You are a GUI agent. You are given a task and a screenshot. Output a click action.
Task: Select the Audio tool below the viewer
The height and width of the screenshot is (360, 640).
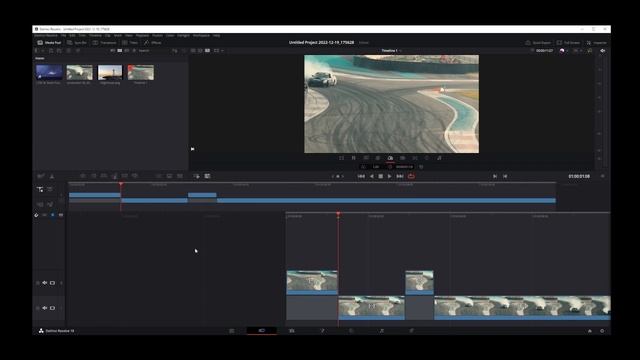(x=439, y=158)
